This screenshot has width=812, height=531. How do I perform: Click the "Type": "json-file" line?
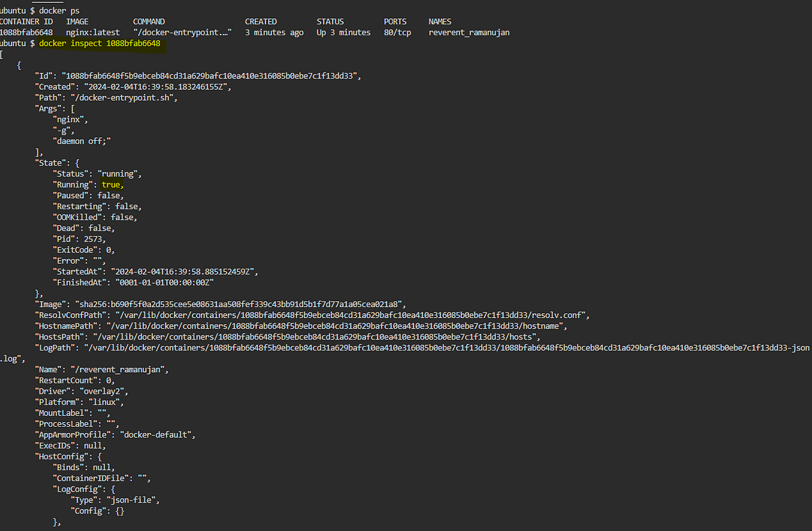[x=115, y=500]
